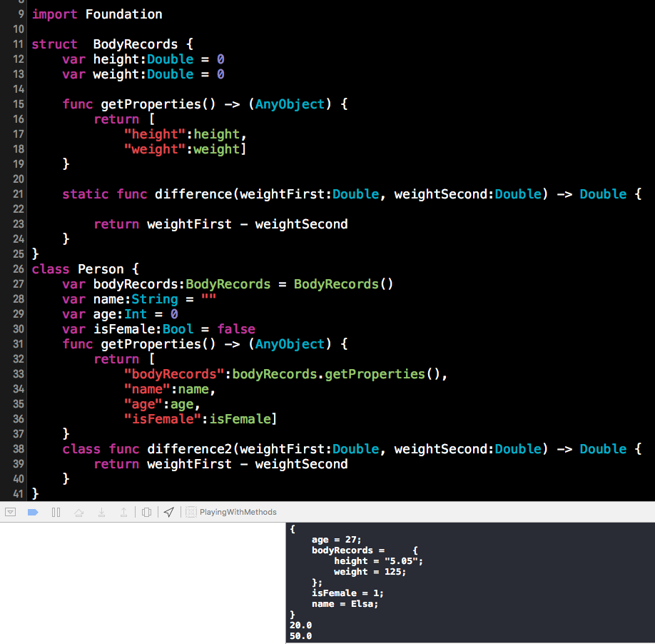Place cursor on the Person class name
Viewport: 655px width, 644px height.
tap(100, 268)
